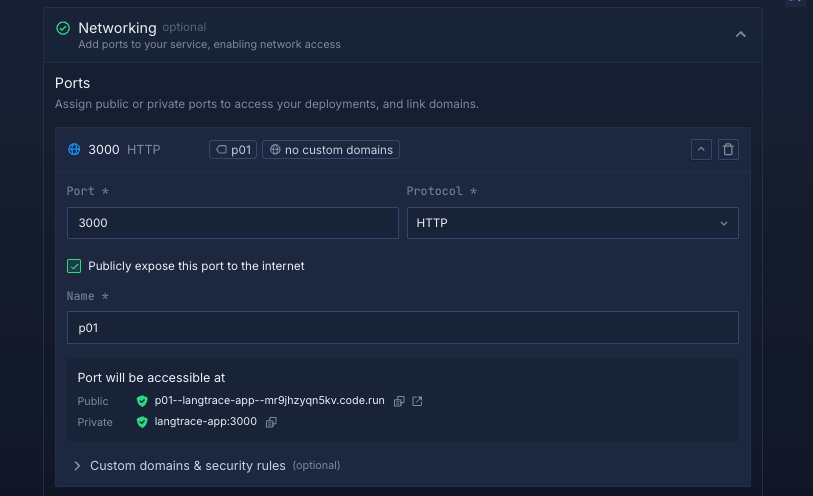The height and width of the screenshot is (496, 813).
Task: Copy the public code.run URL
Action: (x=399, y=401)
